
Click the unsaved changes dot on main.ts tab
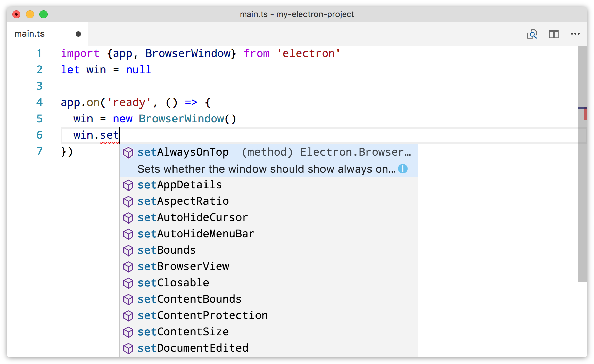(78, 33)
